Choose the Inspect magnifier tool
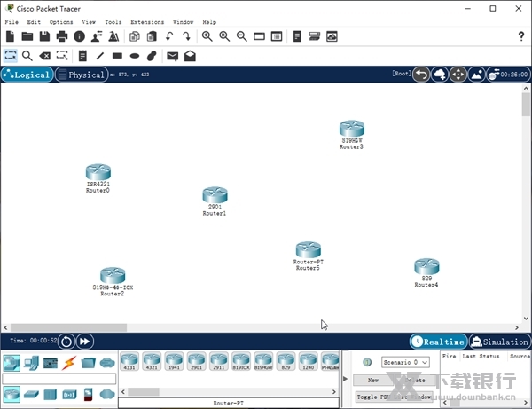532x409 pixels. [x=27, y=55]
